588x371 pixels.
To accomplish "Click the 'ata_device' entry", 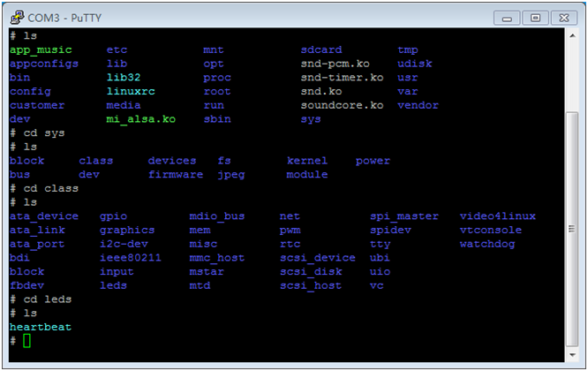I will [x=44, y=216].
